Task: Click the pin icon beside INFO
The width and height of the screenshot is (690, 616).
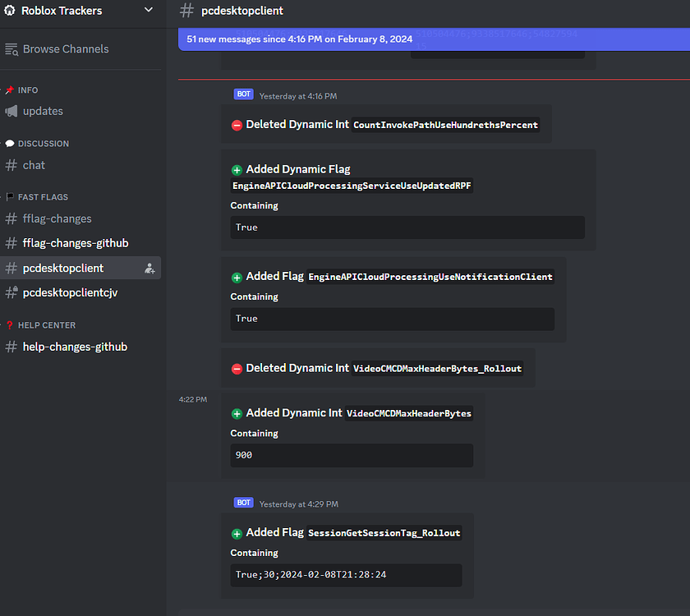Action: tap(10, 90)
